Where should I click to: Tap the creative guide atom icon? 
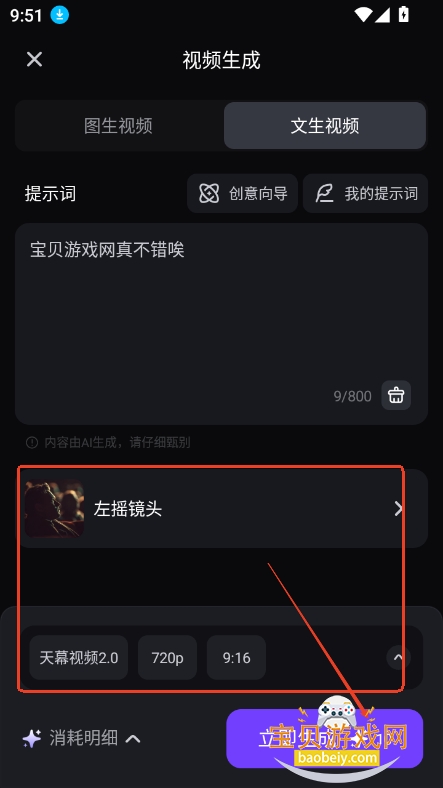pos(209,193)
